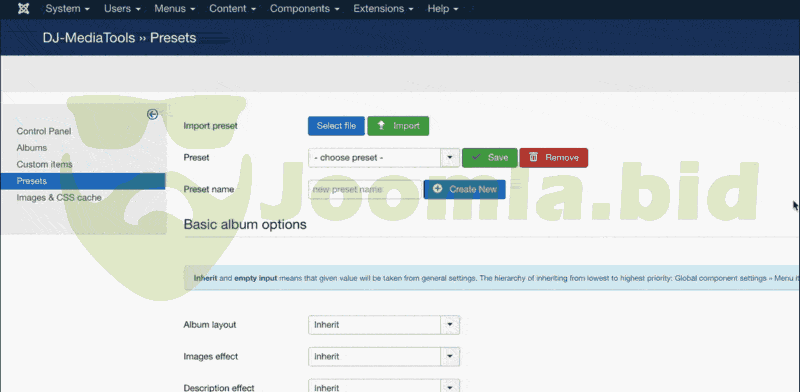Click the upload icon on Import
This screenshot has height=392, width=800.
[x=381, y=126]
